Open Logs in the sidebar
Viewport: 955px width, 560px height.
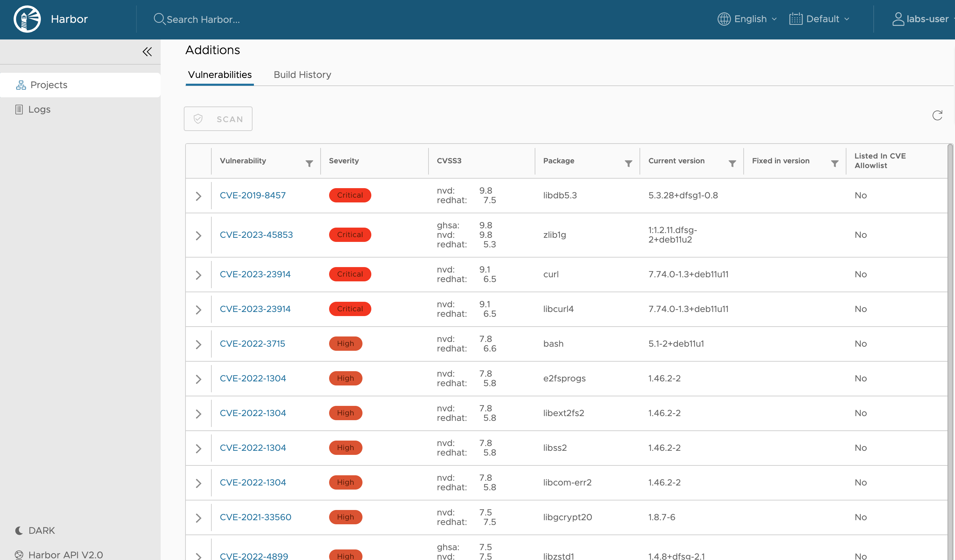tap(39, 110)
